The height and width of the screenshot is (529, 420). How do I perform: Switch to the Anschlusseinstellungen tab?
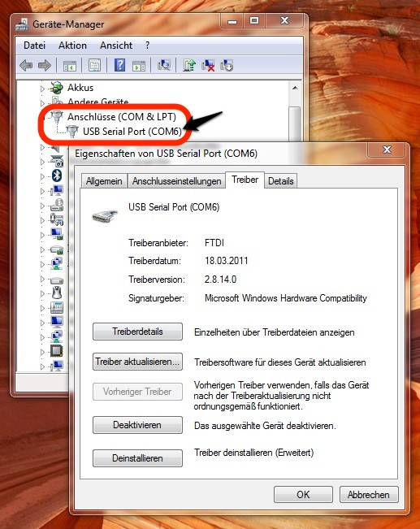tap(177, 181)
